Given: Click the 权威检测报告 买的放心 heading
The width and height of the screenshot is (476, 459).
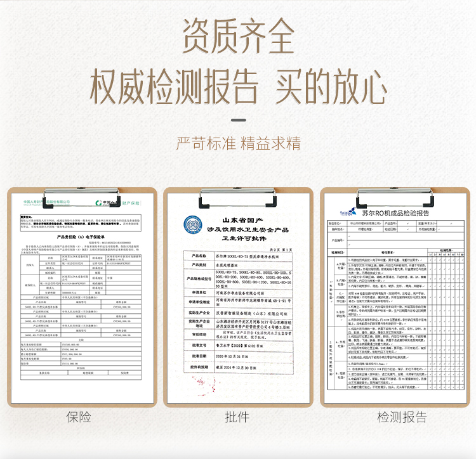Looking at the screenshot, I should click(238, 87).
